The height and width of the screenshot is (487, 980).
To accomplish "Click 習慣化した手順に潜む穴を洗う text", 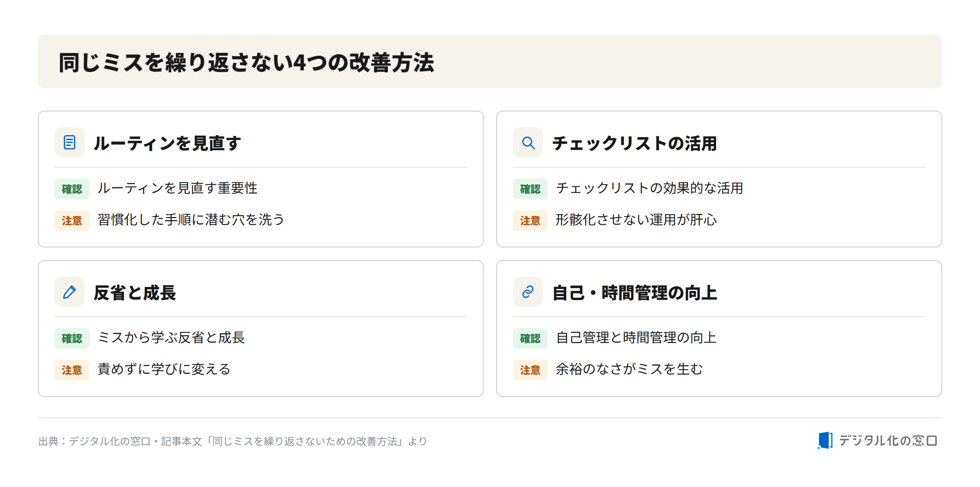I will coord(191,220).
